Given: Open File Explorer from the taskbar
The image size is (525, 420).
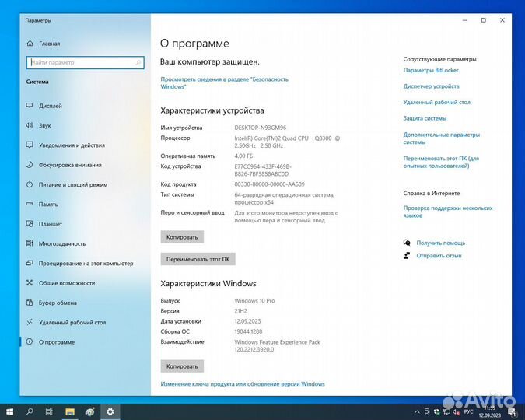Looking at the screenshot, I should tap(70, 411).
